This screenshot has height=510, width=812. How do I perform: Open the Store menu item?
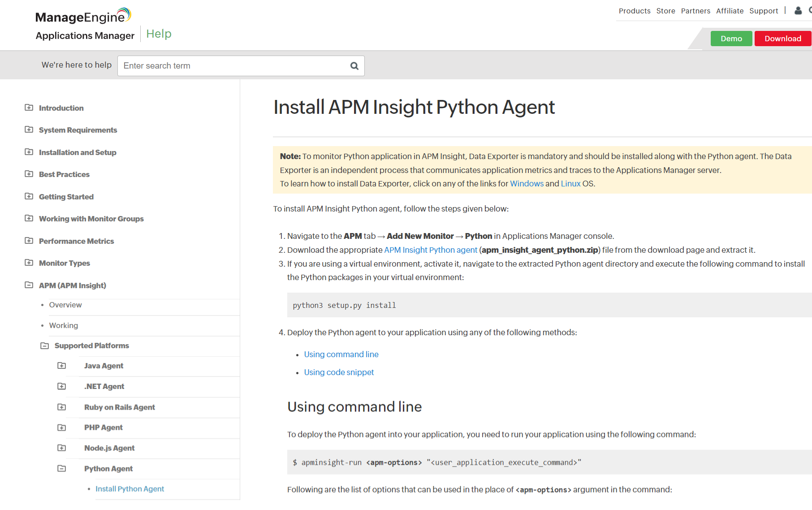[665, 11]
